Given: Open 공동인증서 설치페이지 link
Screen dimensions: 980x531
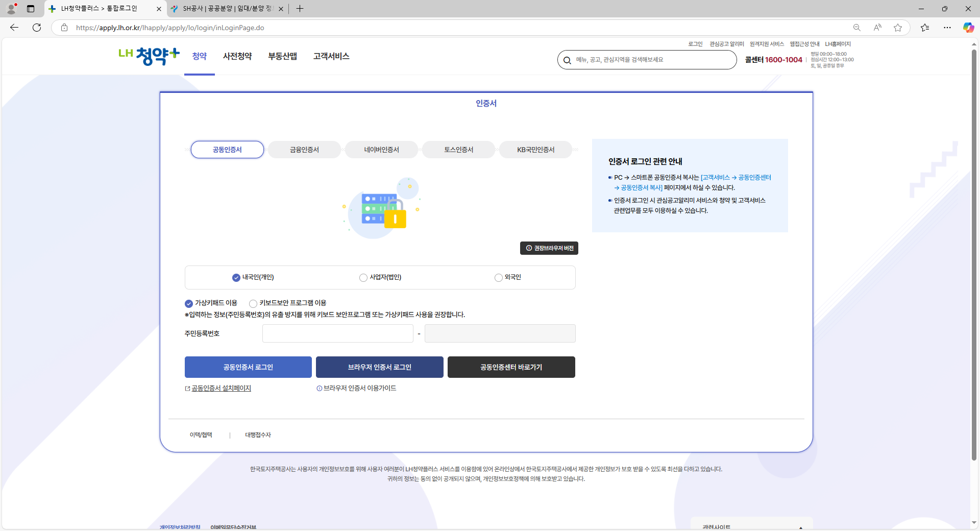Looking at the screenshot, I should (221, 389).
